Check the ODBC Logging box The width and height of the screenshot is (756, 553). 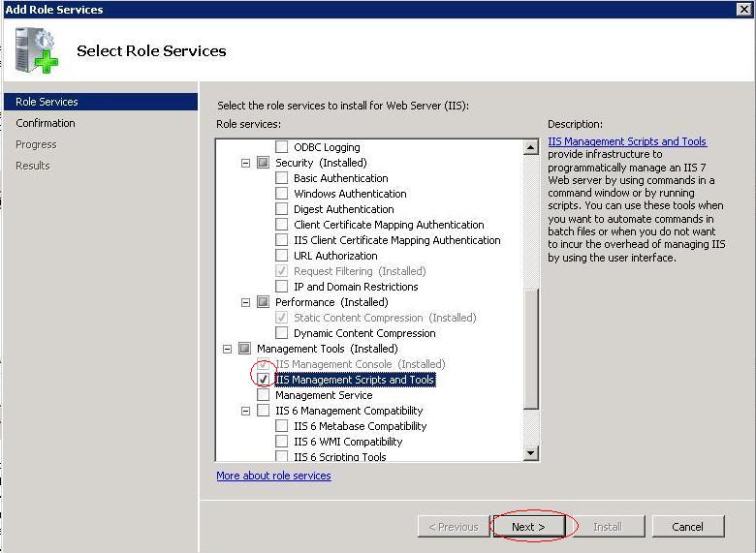click(x=282, y=147)
